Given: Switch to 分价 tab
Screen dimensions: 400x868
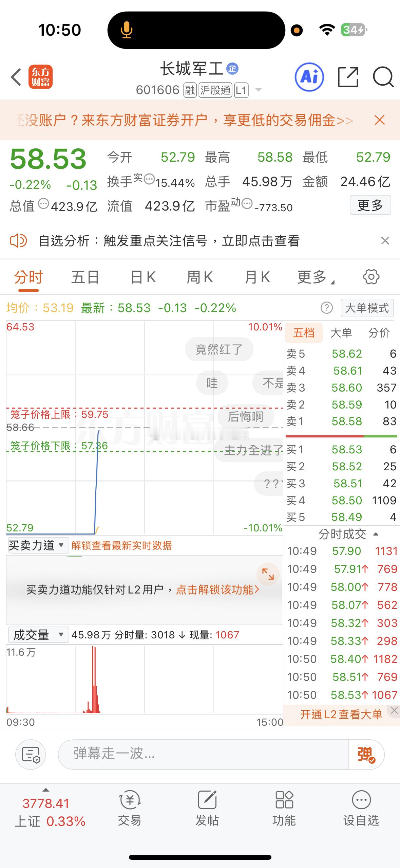Looking at the screenshot, I should click(x=379, y=333).
